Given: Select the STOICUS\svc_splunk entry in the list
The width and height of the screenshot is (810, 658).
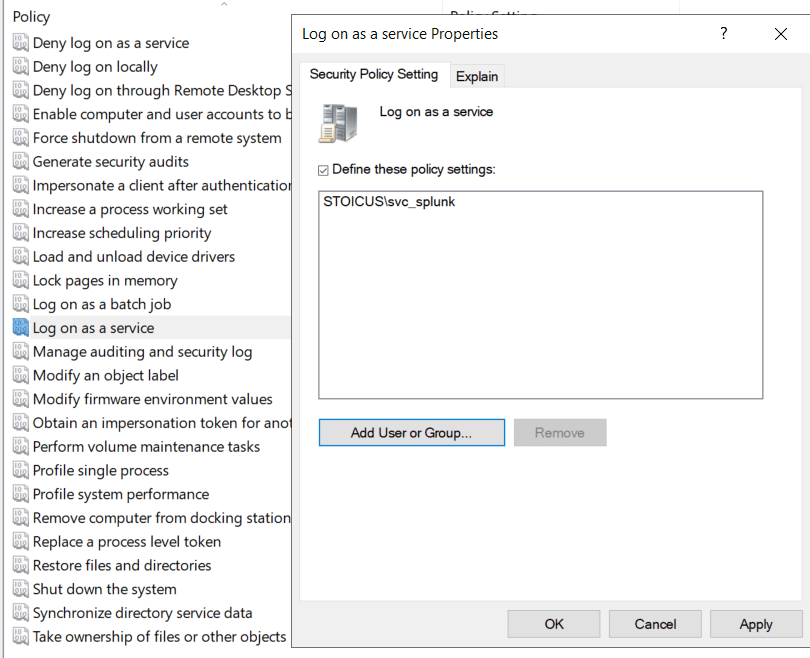Looking at the screenshot, I should coord(390,202).
